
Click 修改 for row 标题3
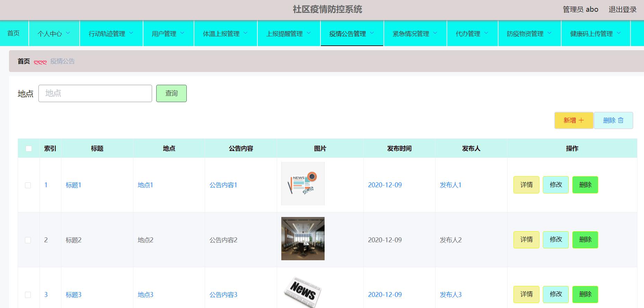pos(556,294)
